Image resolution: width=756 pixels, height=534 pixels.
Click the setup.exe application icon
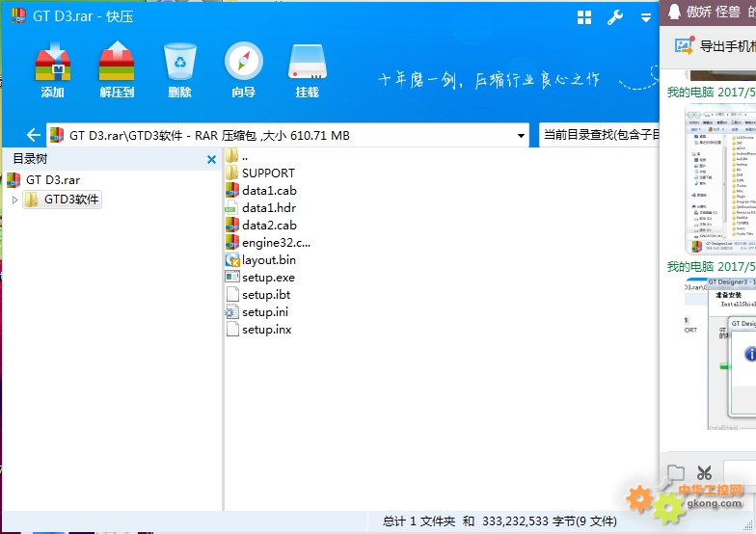[x=232, y=277]
